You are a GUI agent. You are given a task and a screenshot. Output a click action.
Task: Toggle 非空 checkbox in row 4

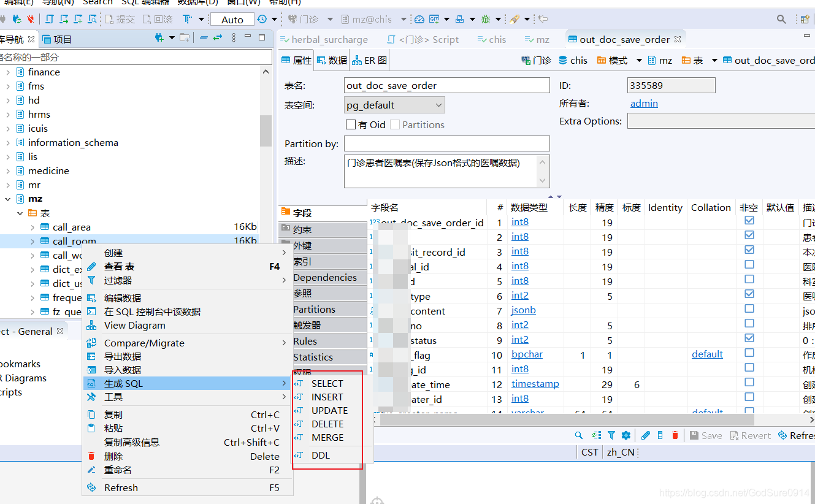coord(749,265)
